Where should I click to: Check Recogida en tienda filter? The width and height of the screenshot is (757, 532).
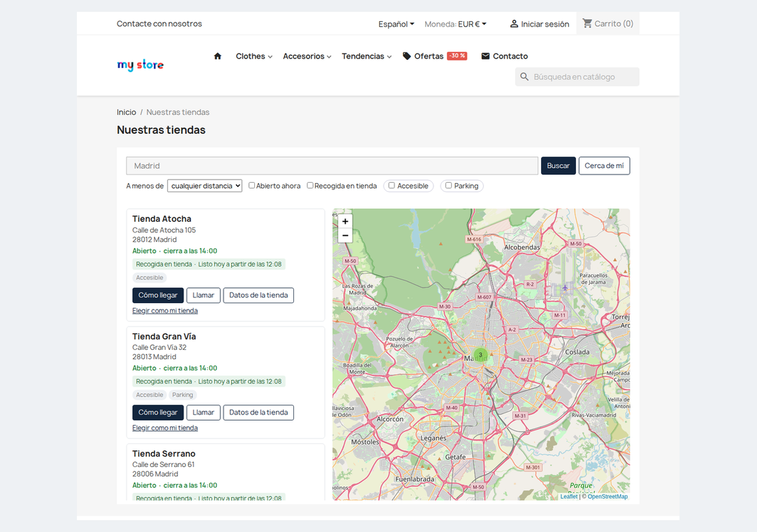click(x=310, y=185)
